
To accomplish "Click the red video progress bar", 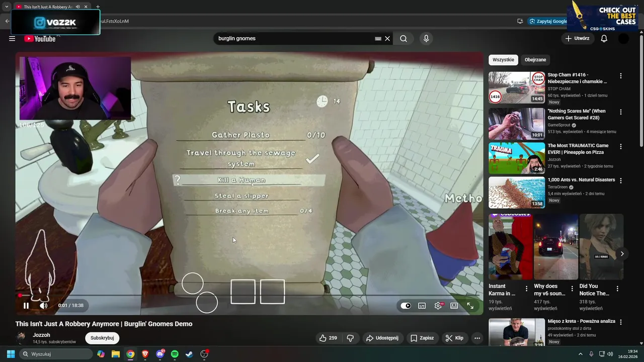I will pos(249,296).
